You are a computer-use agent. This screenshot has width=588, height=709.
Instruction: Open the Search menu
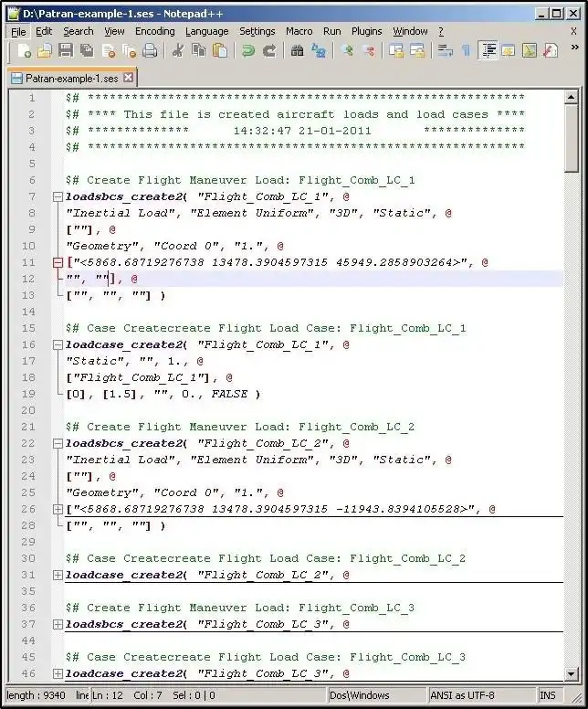pyautogui.click(x=79, y=32)
